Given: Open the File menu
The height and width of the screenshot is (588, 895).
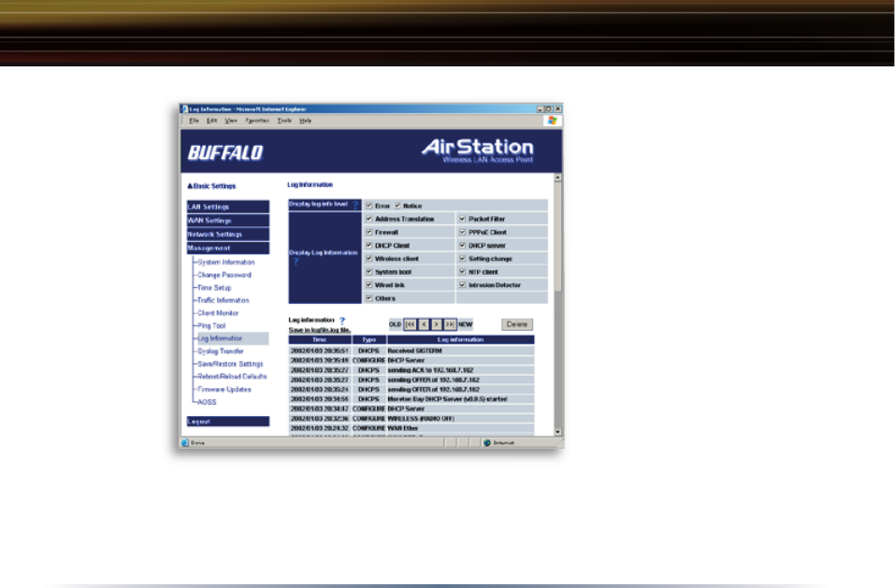Looking at the screenshot, I should click(195, 121).
